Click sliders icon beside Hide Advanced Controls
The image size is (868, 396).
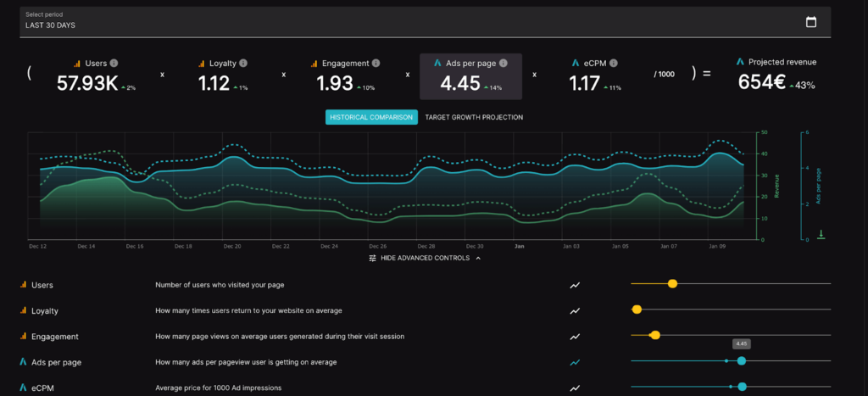[372, 258]
